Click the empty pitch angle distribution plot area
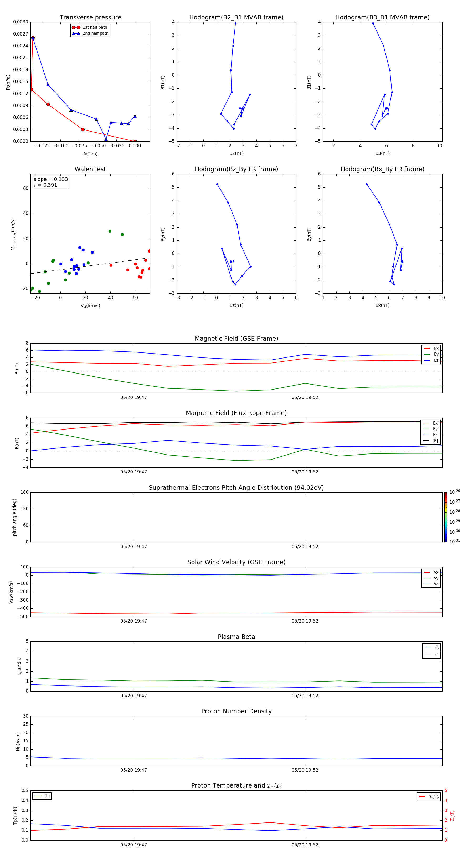The width and height of the screenshot is (473, 868). click(236, 517)
